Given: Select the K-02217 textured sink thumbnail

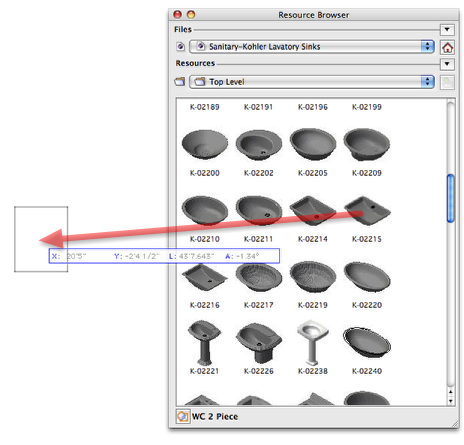Looking at the screenshot, I should click(259, 276).
